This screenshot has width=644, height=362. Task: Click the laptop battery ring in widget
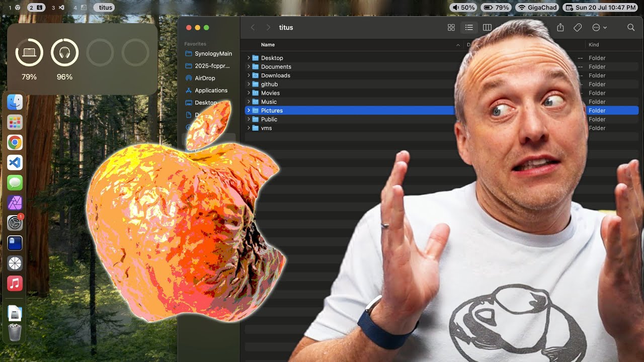[x=29, y=52]
